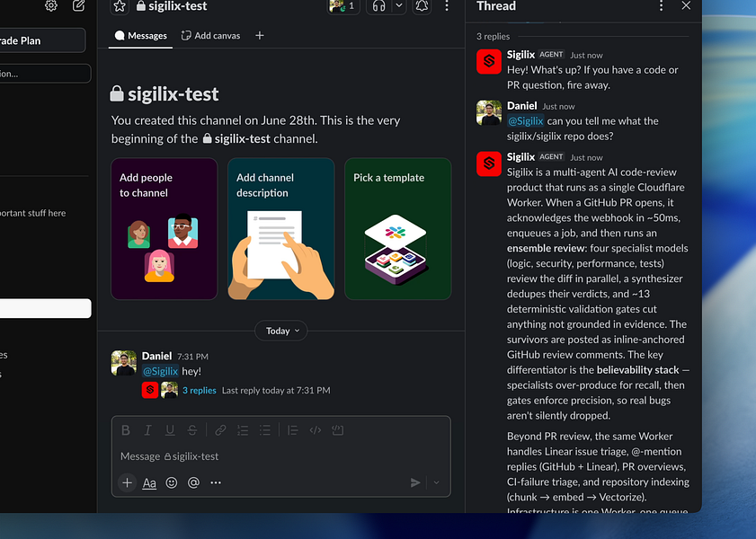Start a huddle with the headphones icon
This screenshot has width=756, height=539.
(x=379, y=6)
